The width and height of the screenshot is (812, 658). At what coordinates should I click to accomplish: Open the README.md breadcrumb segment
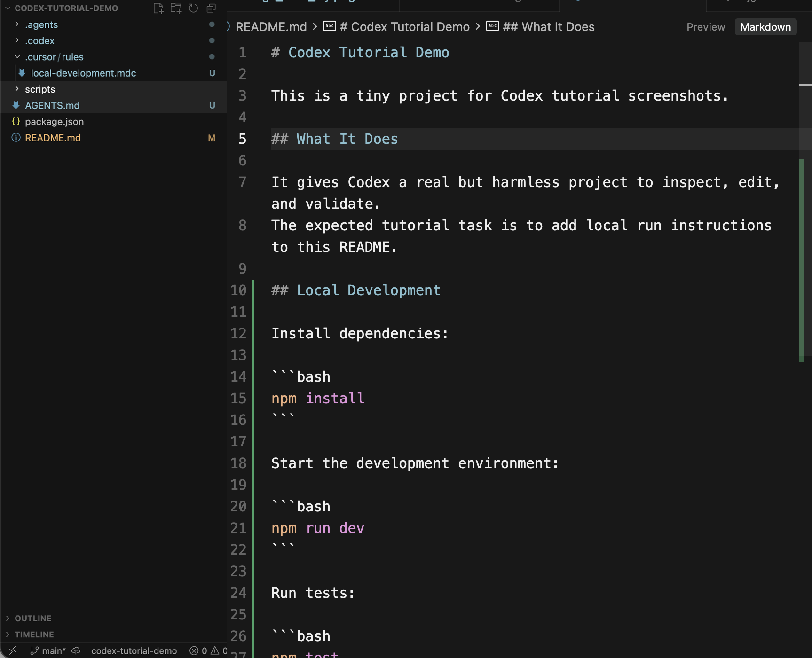click(x=271, y=27)
